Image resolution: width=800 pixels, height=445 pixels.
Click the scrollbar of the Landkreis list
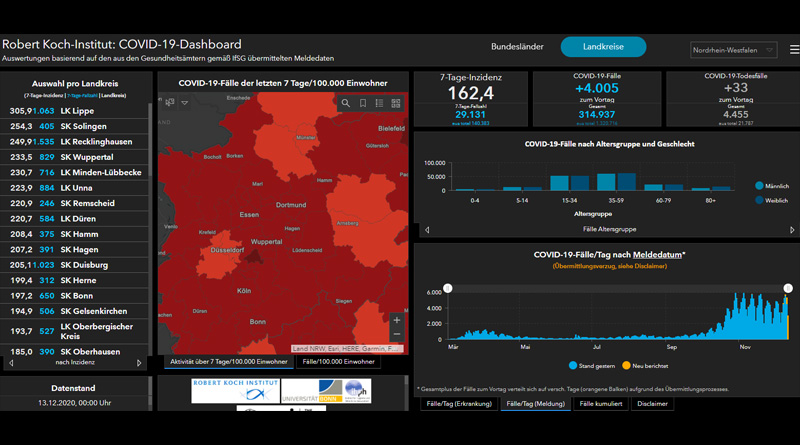click(x=150, y=140)
